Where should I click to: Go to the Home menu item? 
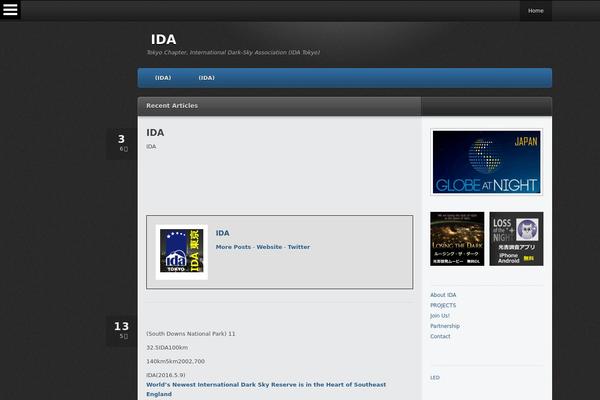click(535, 11)
